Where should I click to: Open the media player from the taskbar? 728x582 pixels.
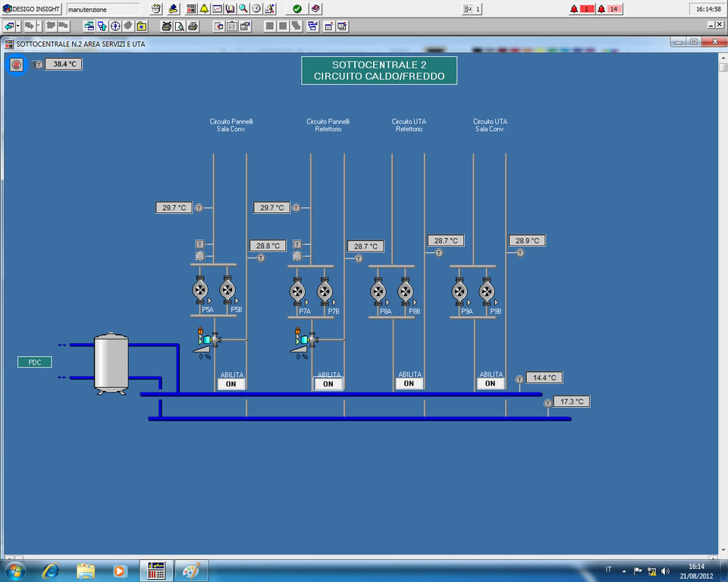click(119, 571)
